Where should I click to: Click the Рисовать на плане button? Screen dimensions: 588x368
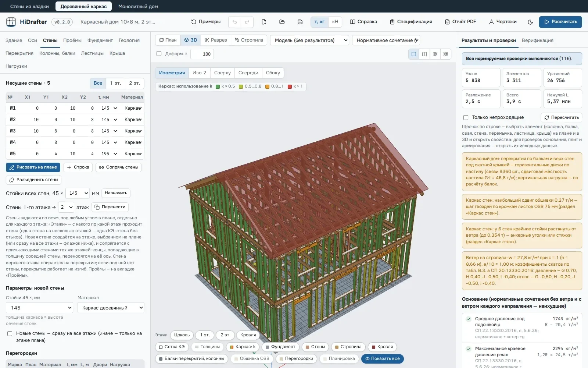tap(33, 167)
